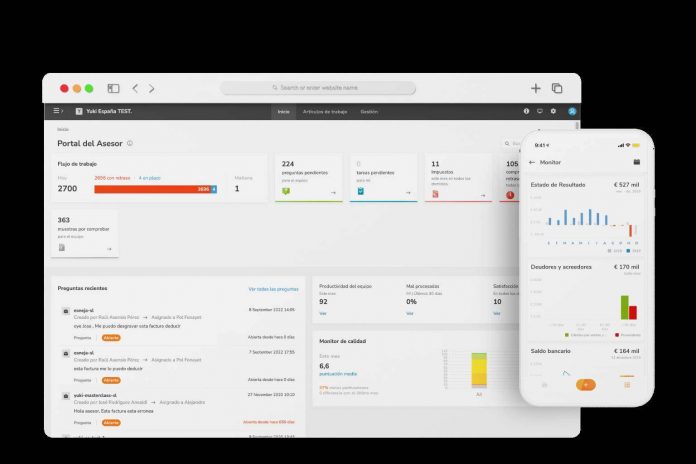696x464 pixels.
Task: Show browser tab overview icon
Action: coord(557,88)
